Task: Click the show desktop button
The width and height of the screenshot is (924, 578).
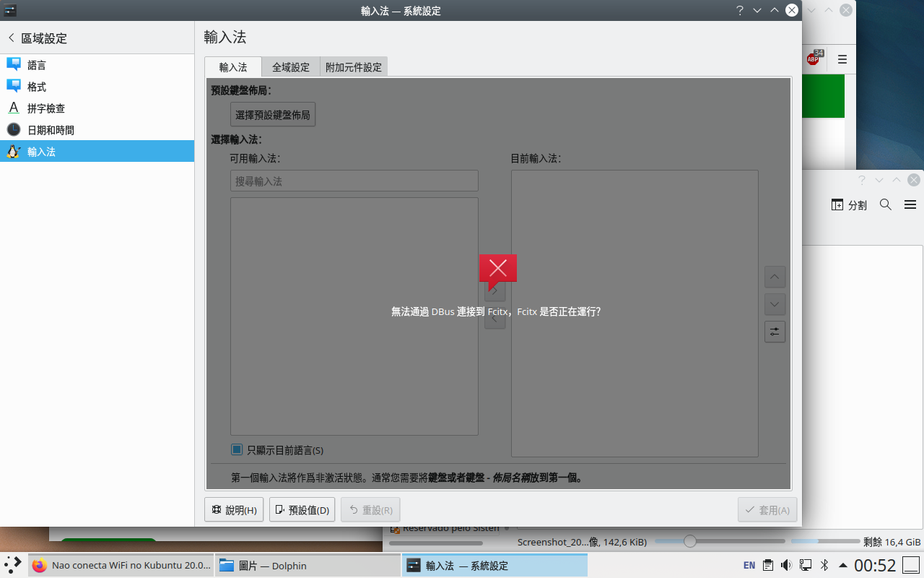Action: pos(911,565)
